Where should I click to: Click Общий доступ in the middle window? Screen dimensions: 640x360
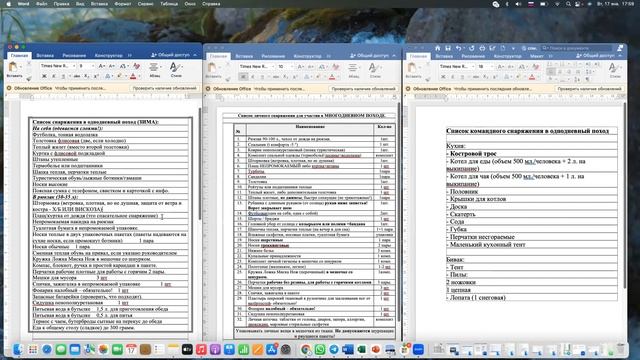371,55
